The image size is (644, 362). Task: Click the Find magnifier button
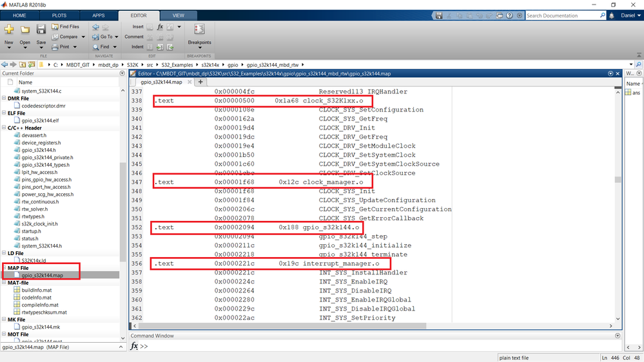[101, 47]
